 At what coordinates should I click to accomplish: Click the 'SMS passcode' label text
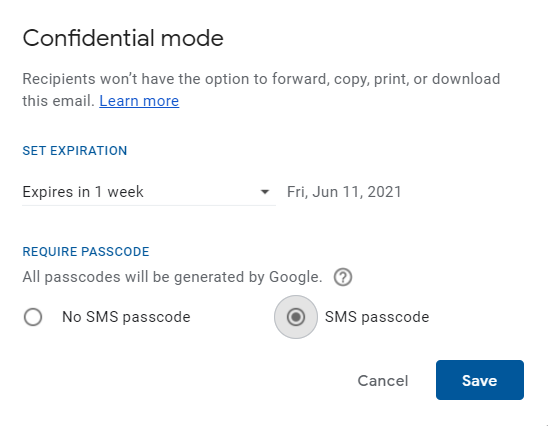377,317
